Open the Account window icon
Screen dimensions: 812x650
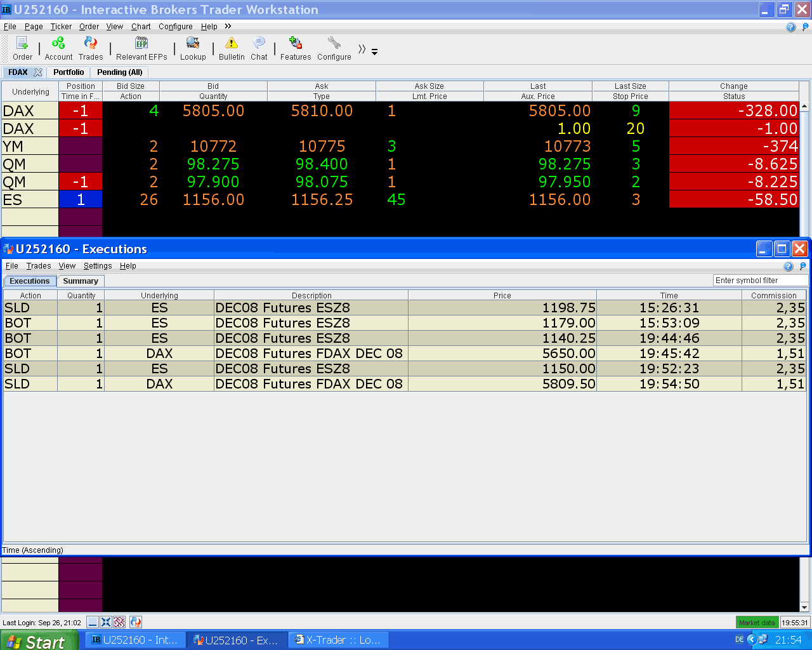pyautogui.click(x=58, y=48)
